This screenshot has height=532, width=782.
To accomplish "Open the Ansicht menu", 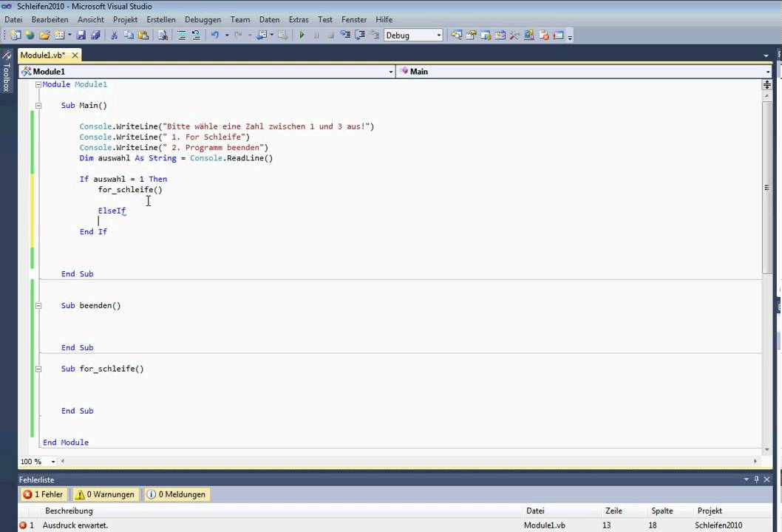I will (91, 19).
